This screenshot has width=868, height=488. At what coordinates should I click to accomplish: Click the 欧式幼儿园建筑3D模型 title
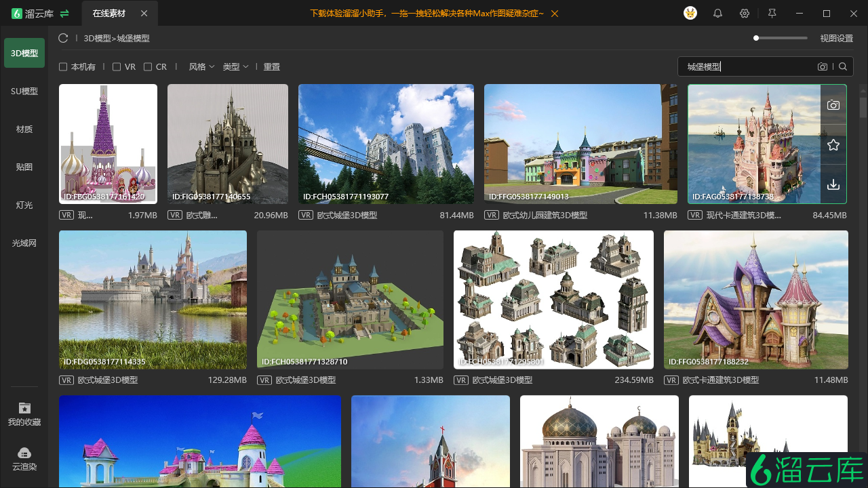tap(545, 216)
